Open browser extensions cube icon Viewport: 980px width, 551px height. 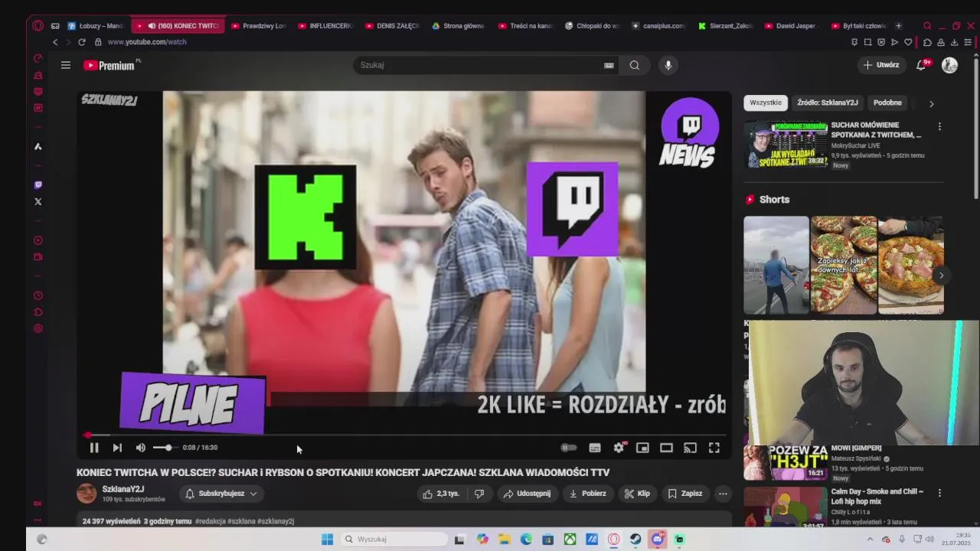927,42
